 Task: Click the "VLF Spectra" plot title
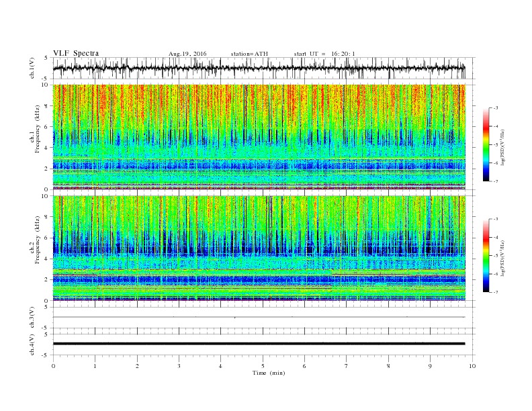click(x=76, y=53)
